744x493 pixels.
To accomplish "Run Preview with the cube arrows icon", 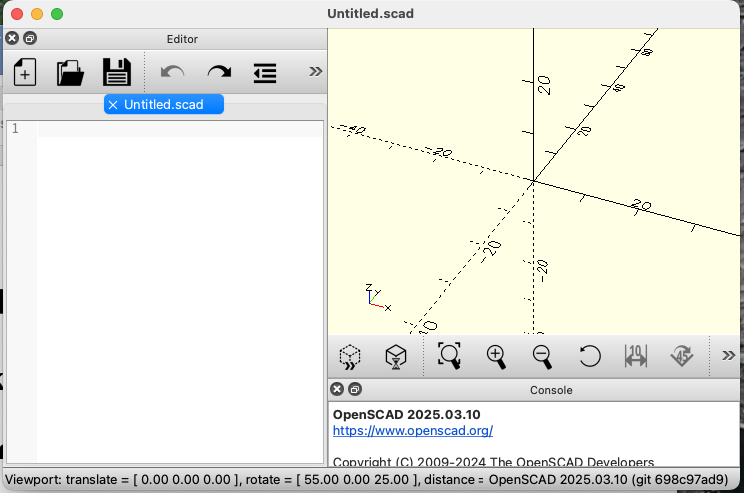I will (x=350, y=356).
